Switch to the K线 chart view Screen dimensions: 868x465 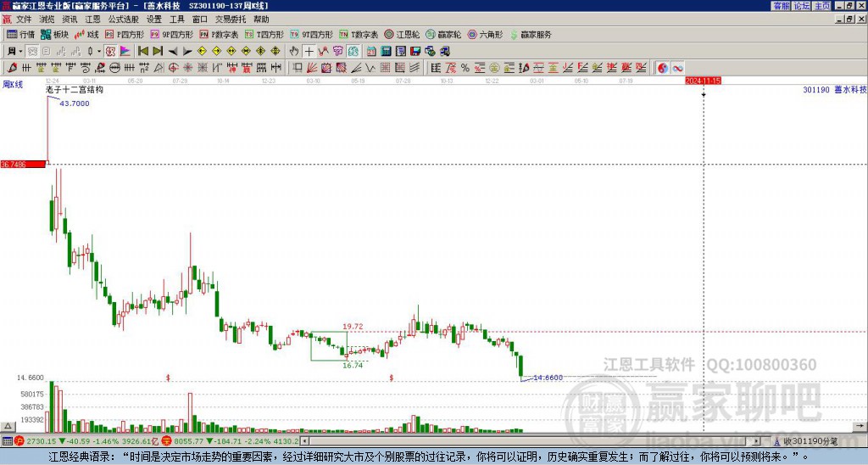point(86,34)
